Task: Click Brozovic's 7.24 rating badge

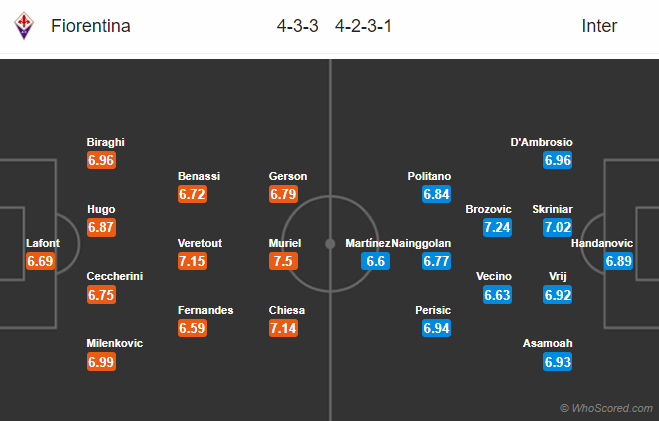Action: [497, 227]
